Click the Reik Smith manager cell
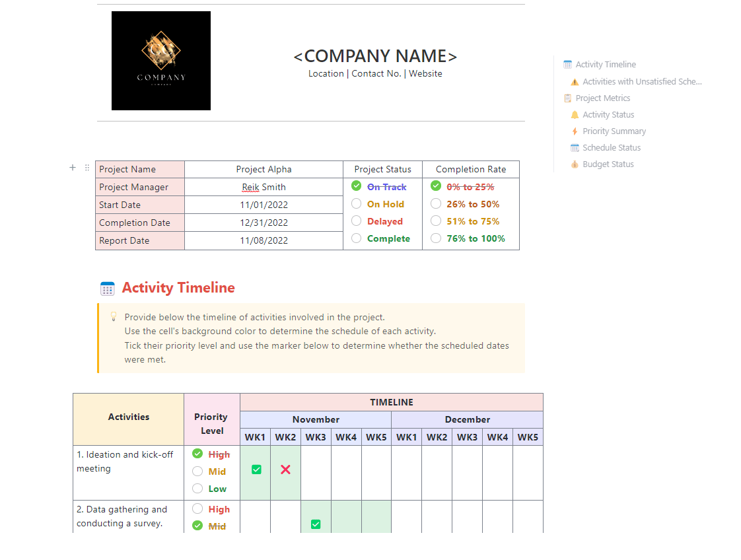Viewport: 741px width, 560px height. [x=264, y=187]
